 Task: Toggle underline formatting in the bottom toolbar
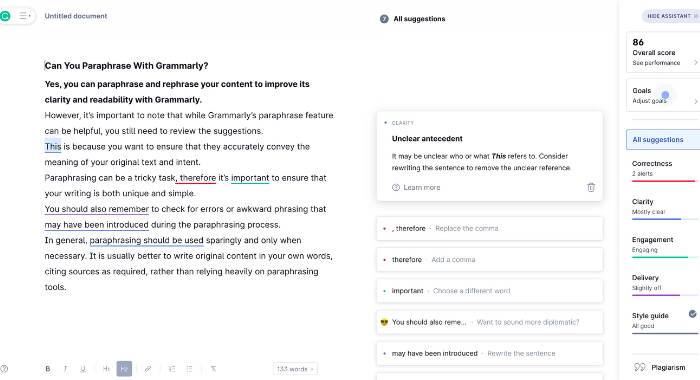pyautogui.click(x=83, y=369)
